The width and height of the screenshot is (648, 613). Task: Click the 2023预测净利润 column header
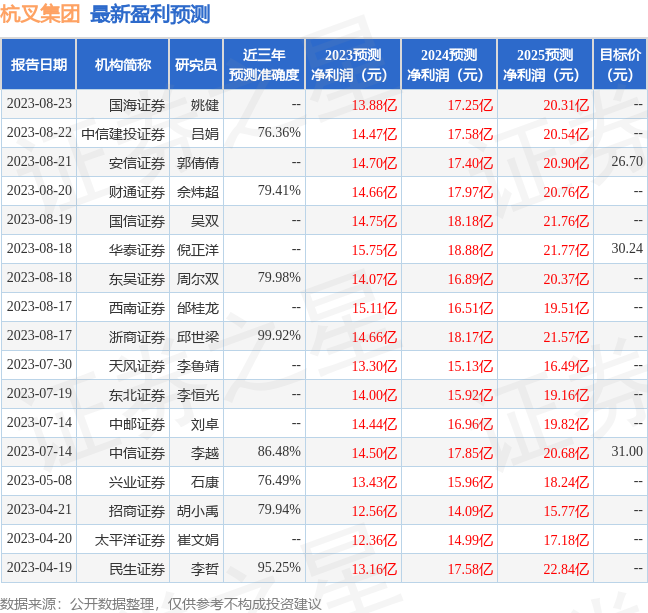(x=353, y=64)
